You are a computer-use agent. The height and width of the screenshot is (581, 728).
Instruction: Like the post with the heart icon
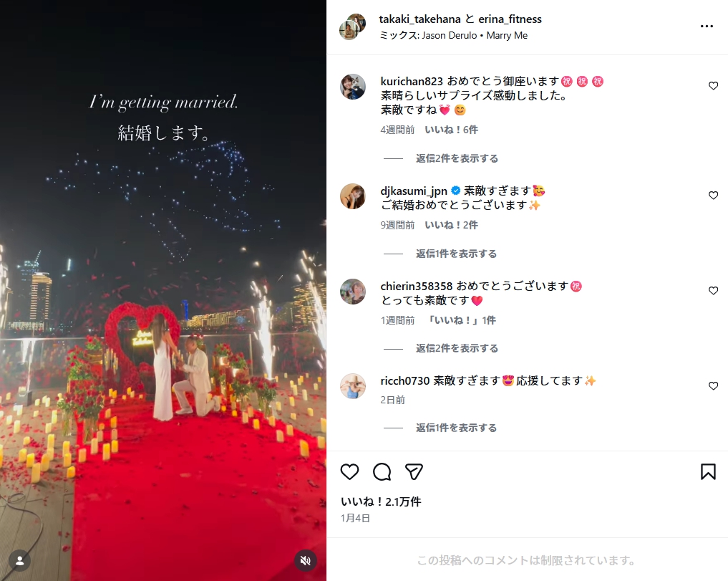coord(349,472)
